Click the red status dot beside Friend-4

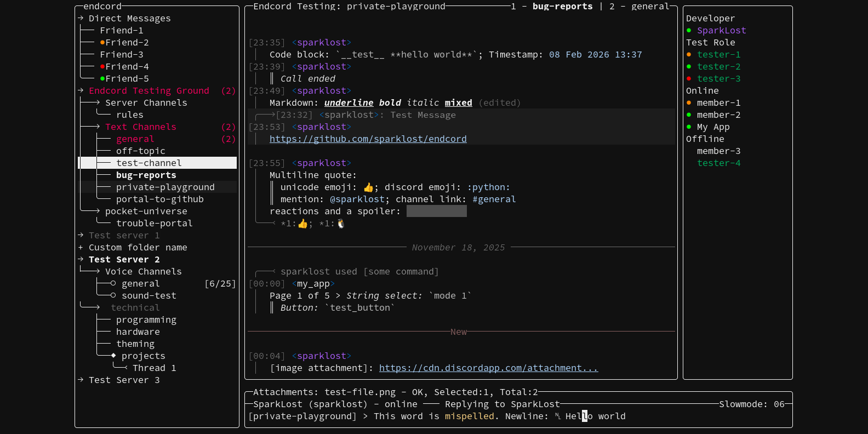point(102,67)
